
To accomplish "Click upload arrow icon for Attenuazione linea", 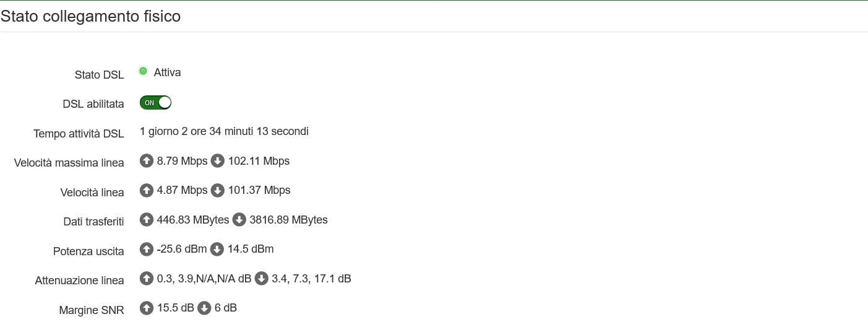I will [x=147, y=279].
